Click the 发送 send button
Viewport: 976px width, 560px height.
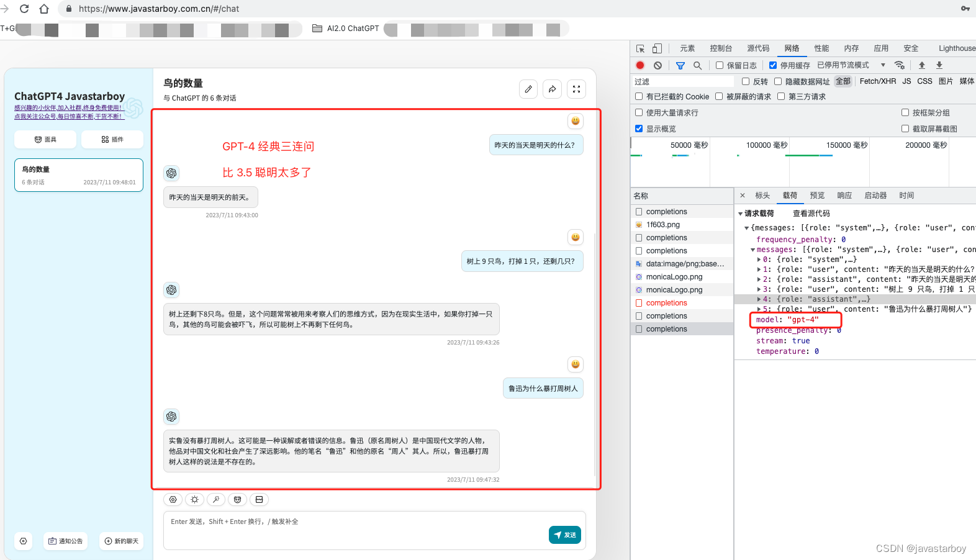565,535
